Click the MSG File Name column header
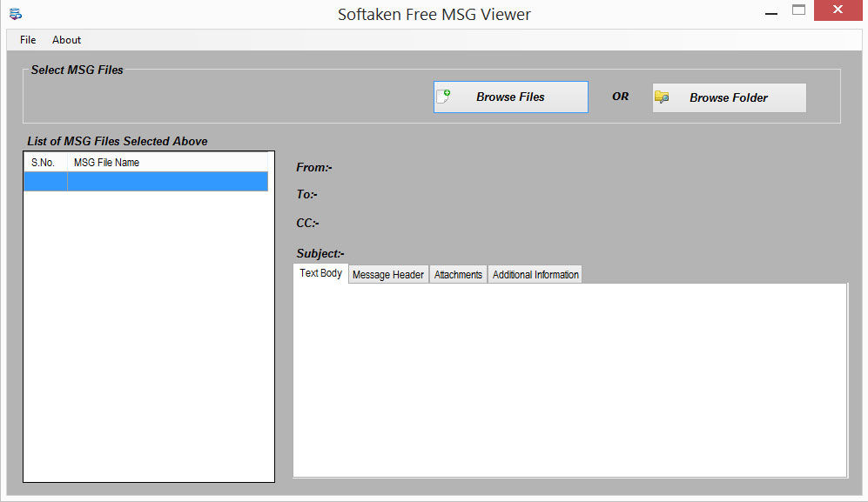The width and height of the screenshot is (868, 502). pos(167,162)
